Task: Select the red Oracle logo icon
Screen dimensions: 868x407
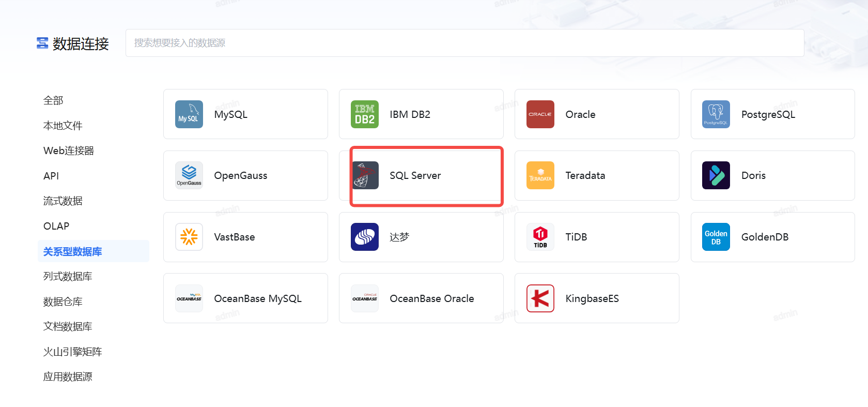Action: [x=540, y=114]
